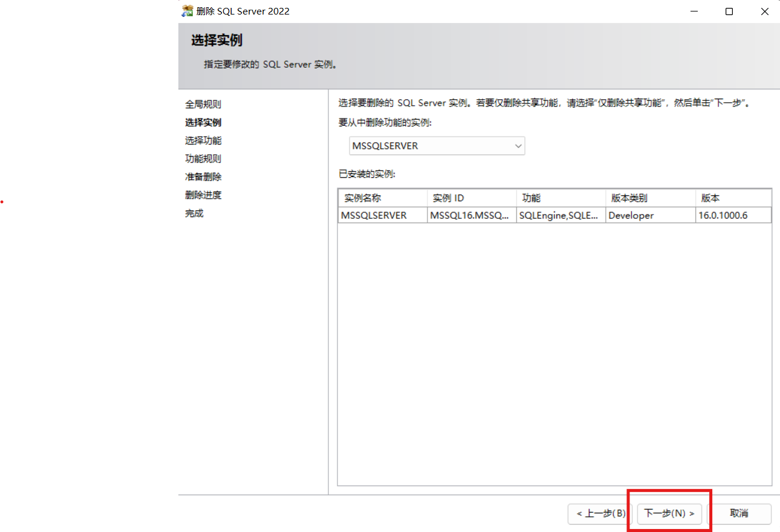
Task: Select 功能规则 step in sidebar
Action: (x=203, y=159)
